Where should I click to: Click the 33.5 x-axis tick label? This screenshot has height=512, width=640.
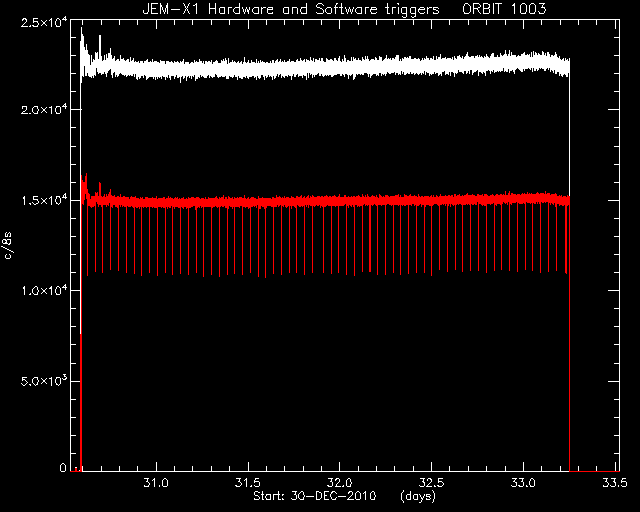[615, 483]
